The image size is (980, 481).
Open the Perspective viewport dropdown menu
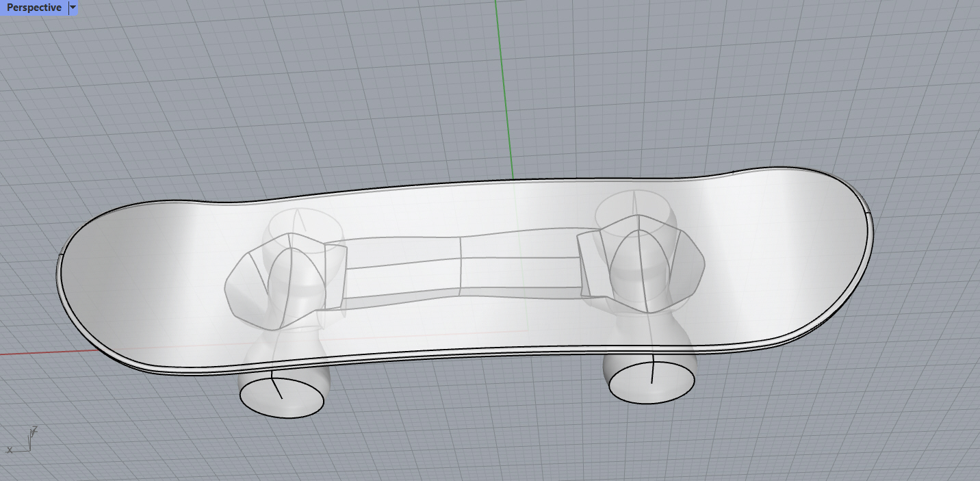point(73,8)
